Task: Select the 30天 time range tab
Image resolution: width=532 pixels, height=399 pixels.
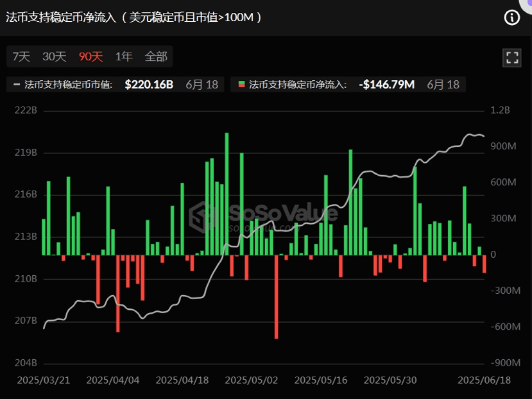Action: 55,56
